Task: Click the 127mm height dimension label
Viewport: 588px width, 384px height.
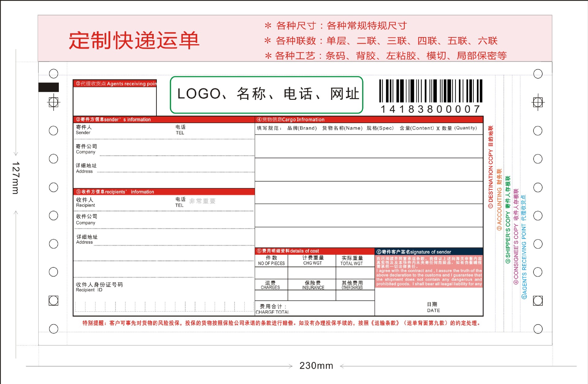Action: pyautogui.click(x=16, y=178)
